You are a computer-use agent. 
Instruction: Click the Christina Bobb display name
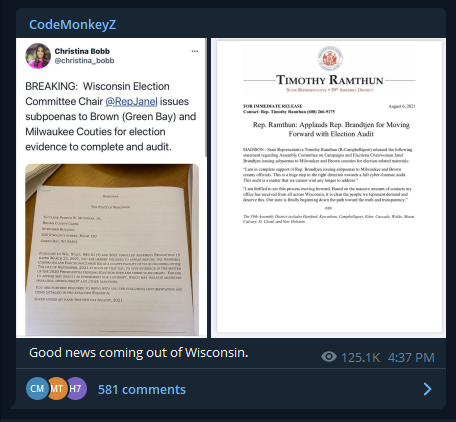tap(82, 51)
